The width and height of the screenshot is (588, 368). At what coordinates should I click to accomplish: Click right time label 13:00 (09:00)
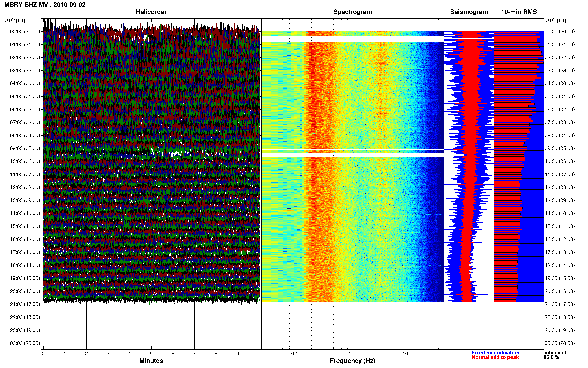point(560,200)
